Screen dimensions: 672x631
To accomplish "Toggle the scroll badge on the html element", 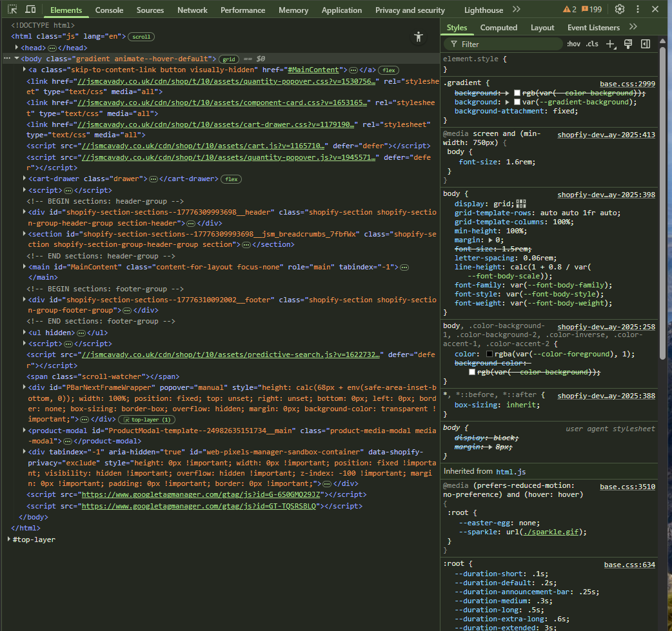I will click(141, 36).
